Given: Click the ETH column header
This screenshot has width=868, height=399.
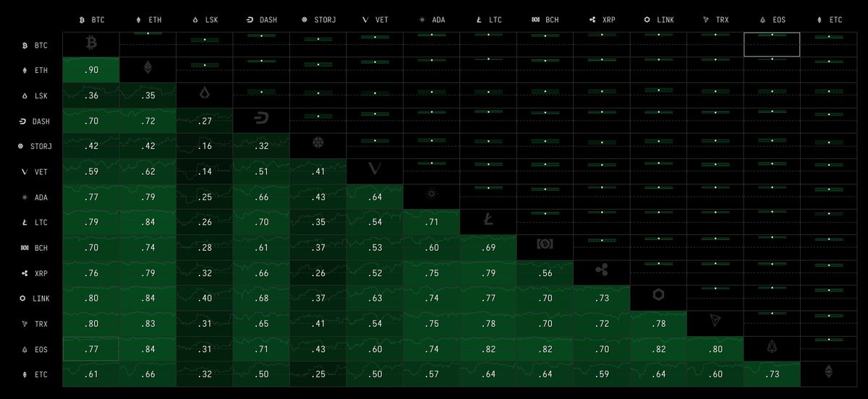Looking at the screenshot, I should point(148,20).
